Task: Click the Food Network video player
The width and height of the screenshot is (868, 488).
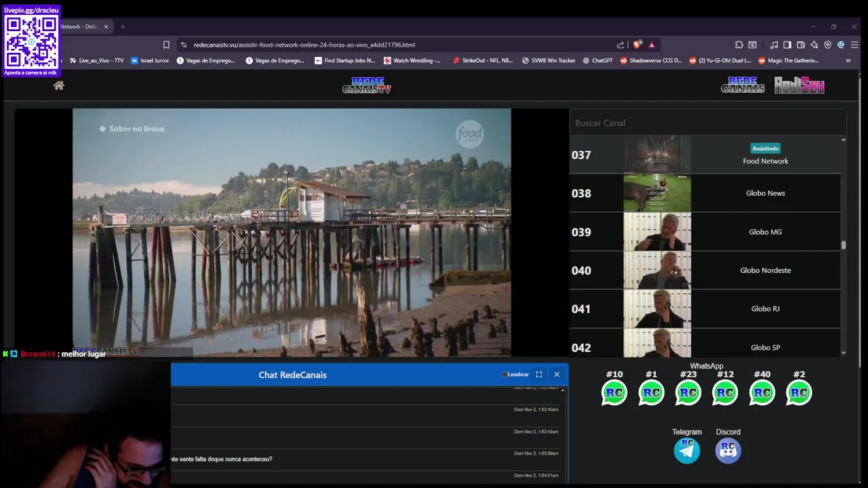Action: tap(292, 232)
